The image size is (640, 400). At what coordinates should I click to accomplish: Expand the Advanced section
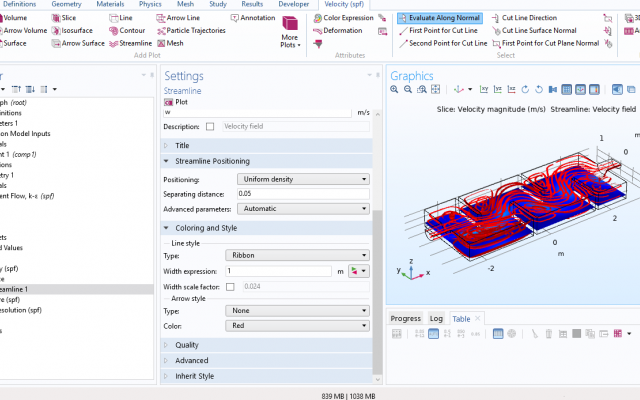(267, 360)
